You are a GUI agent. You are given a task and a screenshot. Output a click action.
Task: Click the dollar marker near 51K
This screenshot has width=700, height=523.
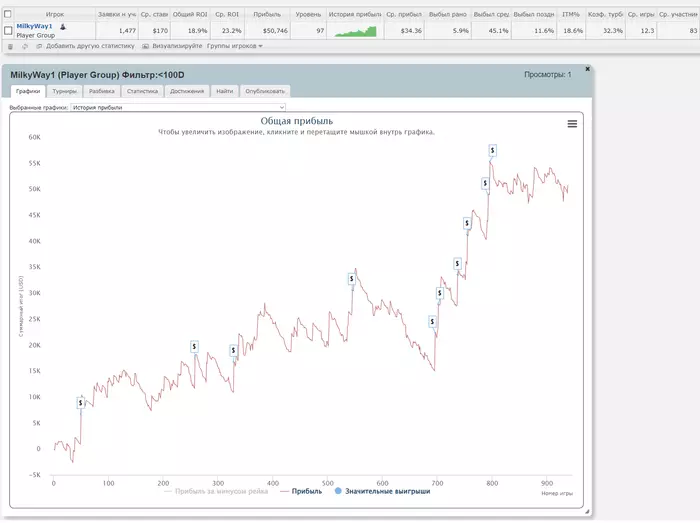(485, 183)
